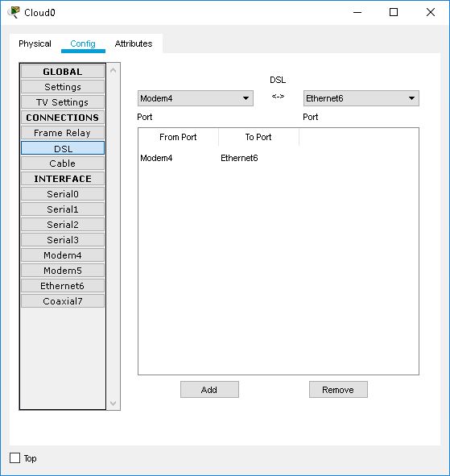Click the sidebar scrollbar up arrow

114,70
